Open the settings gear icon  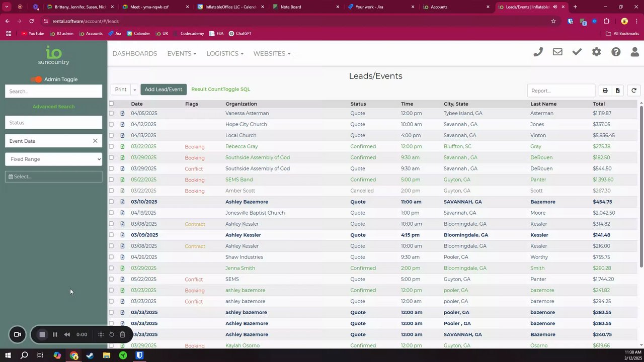pyautogui.click(x=596, y=52)
